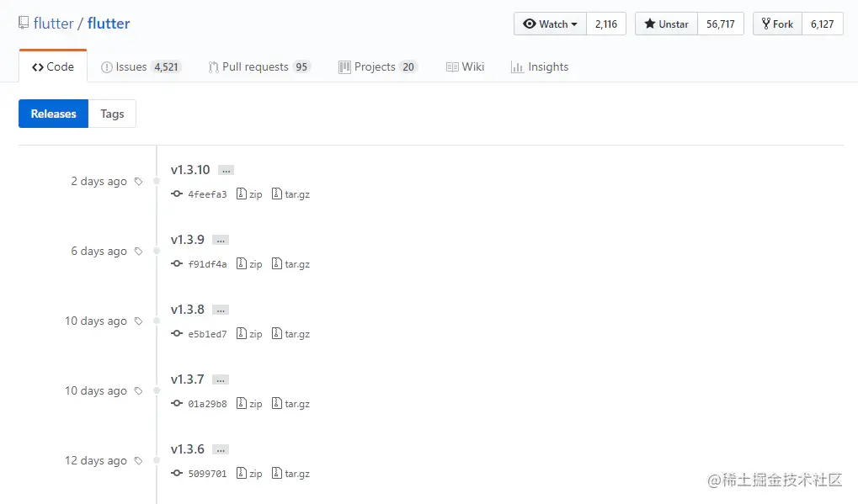Viewport: 858px width, 504px height.
Task: Click the tag icon next to 6 days ago
Action: (138, 252)
